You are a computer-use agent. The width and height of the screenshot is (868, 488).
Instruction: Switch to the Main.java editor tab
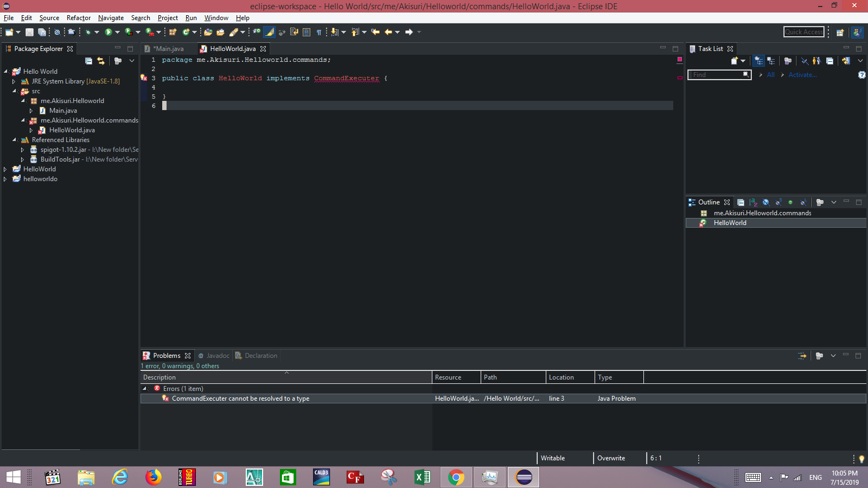point(168,49)
